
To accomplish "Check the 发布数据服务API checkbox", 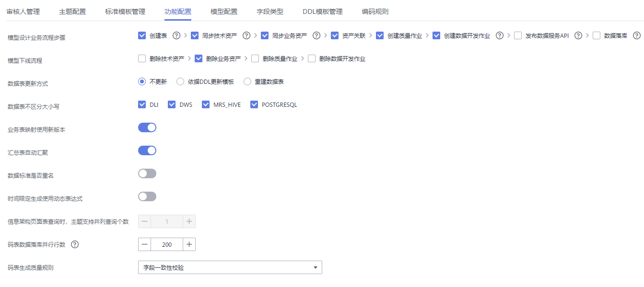I will click(518, 35).
